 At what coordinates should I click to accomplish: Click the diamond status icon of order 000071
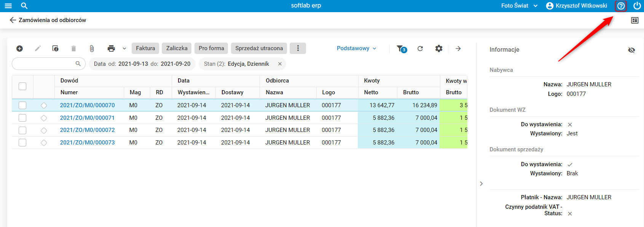[44, 118]
